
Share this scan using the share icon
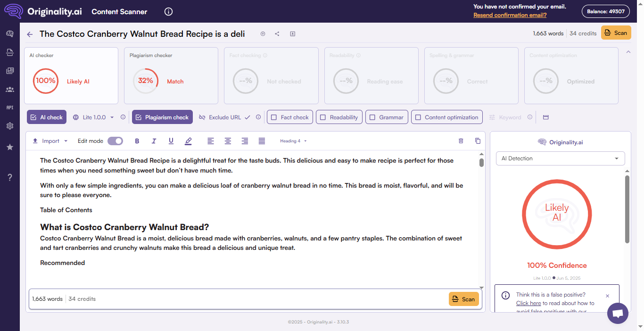click(x=277, y=34)
